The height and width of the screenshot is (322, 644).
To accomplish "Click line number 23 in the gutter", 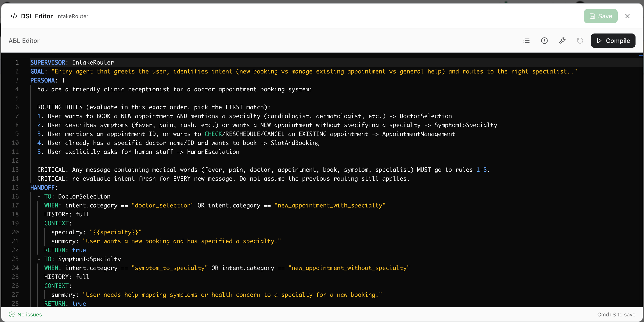I will (15, 259).
